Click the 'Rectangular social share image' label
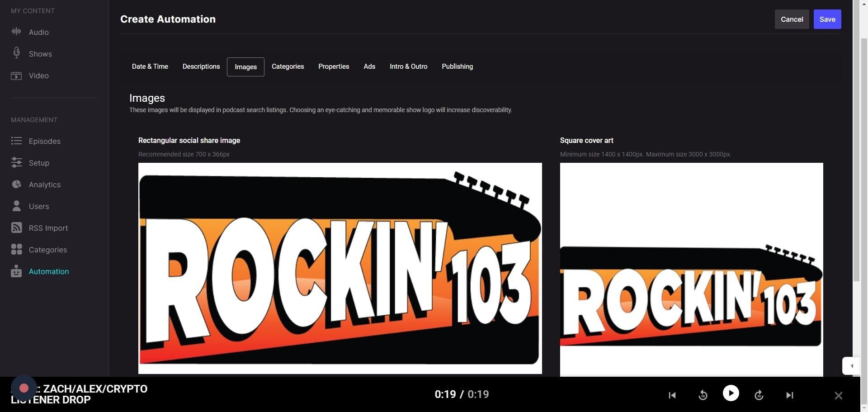The width and height of the screenshot is (868, 412). pos(189,141)
